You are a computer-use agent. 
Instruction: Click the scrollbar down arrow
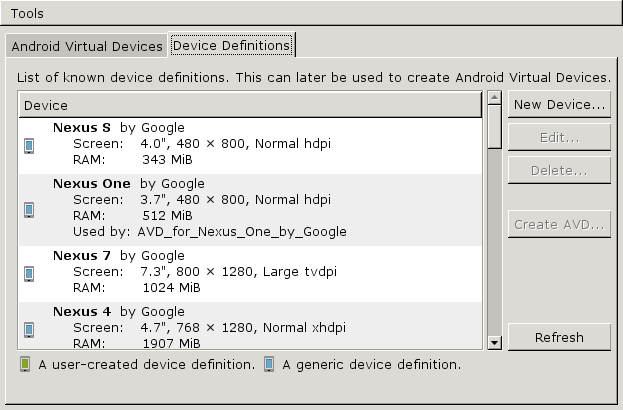pyautogui.click(x=494, y=342)
